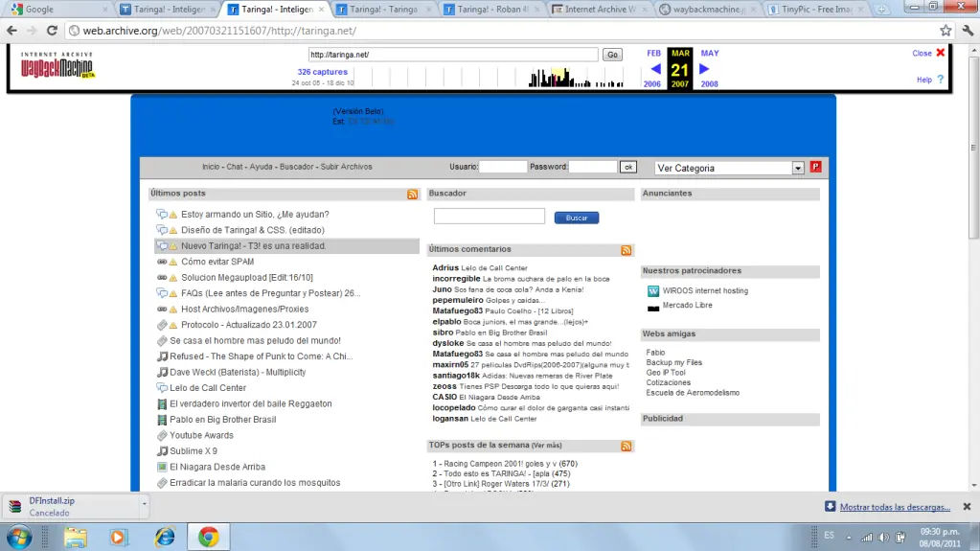This screenshot has width=980, height=551.
Task: Open post 'Sublime X 9'
Action: [194, 451]
